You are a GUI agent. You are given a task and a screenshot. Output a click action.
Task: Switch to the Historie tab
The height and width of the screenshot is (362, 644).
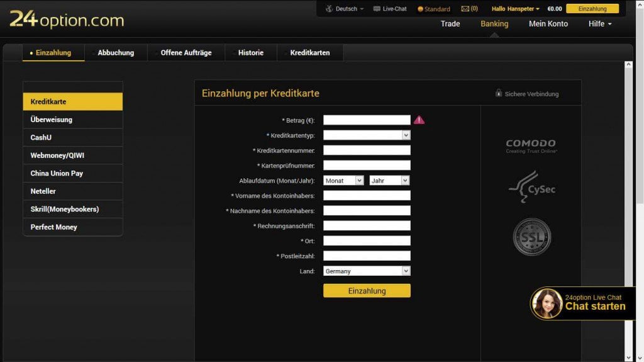coord(251,53)
